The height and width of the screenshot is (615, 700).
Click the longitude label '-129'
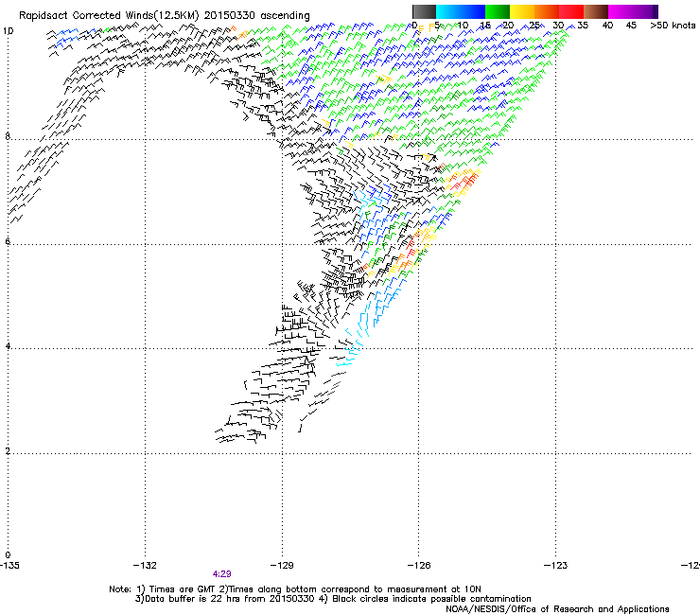pyautogui.click(x=282, y=566)
